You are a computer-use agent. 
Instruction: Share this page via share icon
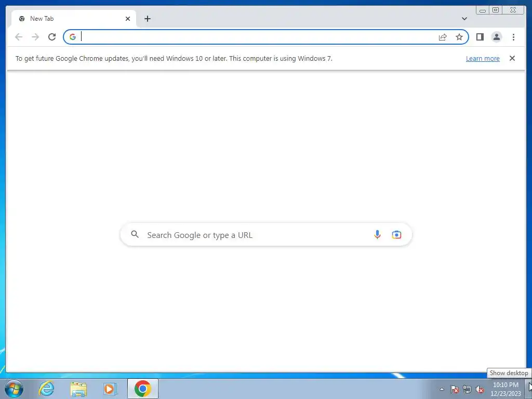click(x=443, y=37)
